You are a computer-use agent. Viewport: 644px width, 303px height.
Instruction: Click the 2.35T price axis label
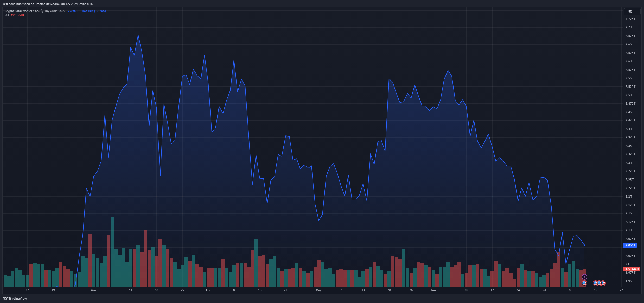pyautogui.click(x=630, y=146)
